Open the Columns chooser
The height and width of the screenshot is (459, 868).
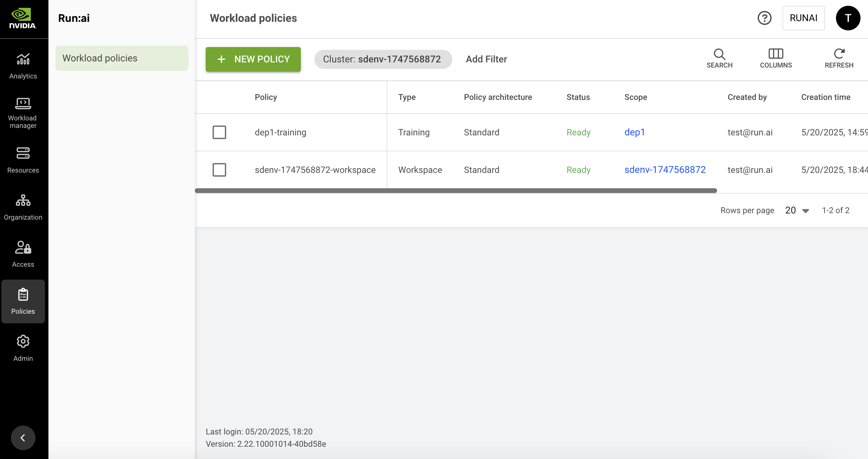[x=776, y=58]
